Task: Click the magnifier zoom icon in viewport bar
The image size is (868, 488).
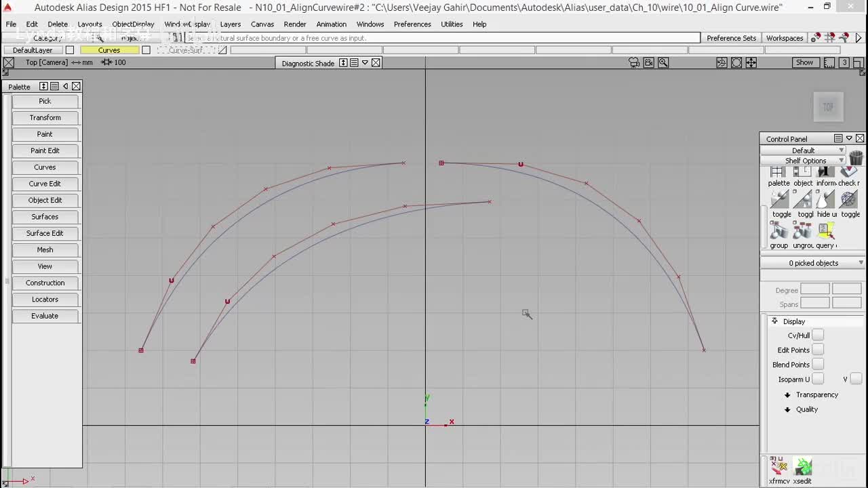Action: (663, 62)
